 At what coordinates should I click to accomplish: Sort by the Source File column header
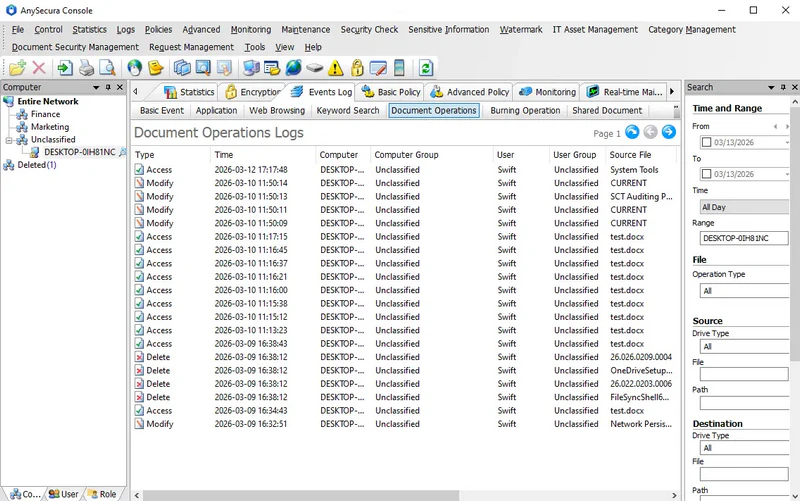pyautogui.click(x=642, y=155)
